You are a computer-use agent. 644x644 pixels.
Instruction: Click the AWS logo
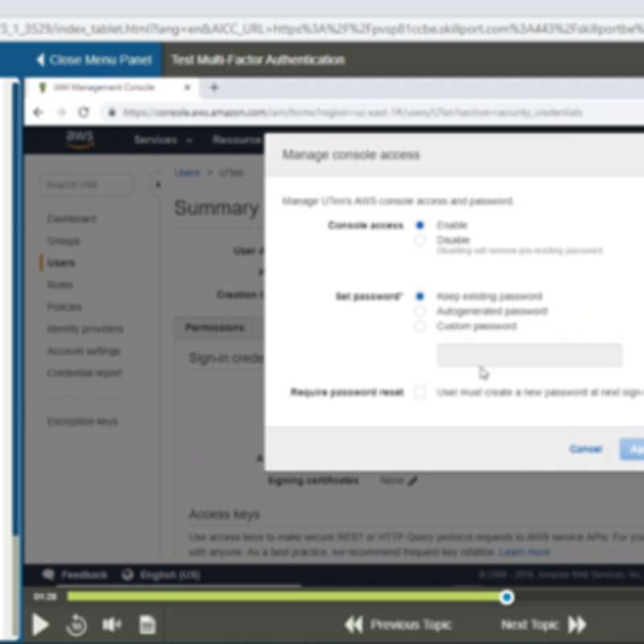coord(80,139)
